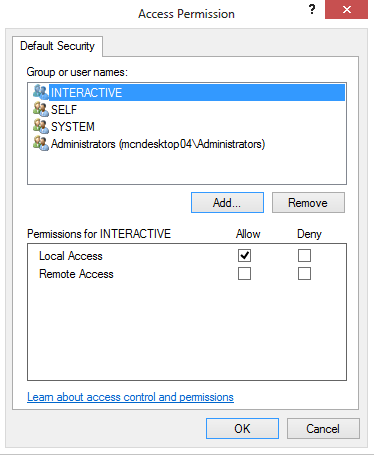Click the SELF user group icon
This screenshot has height=455, width=374.
pos(41,109)
